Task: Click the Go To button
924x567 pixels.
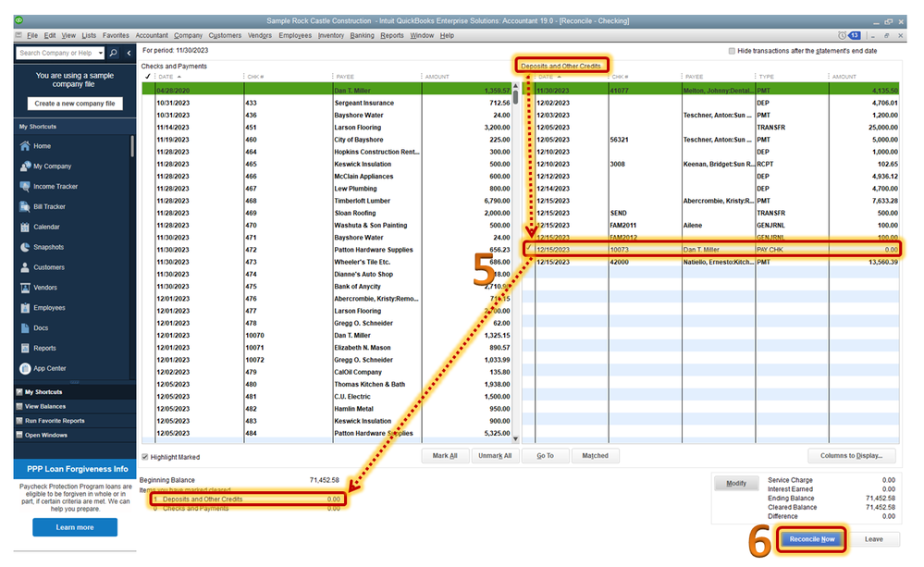Action: (x=545, y=456)
